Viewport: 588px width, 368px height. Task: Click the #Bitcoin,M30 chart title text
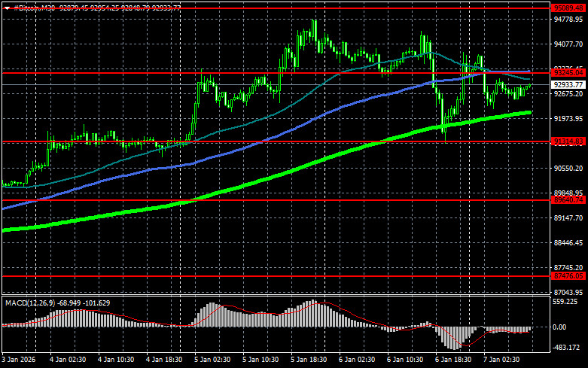click(34, 8)
